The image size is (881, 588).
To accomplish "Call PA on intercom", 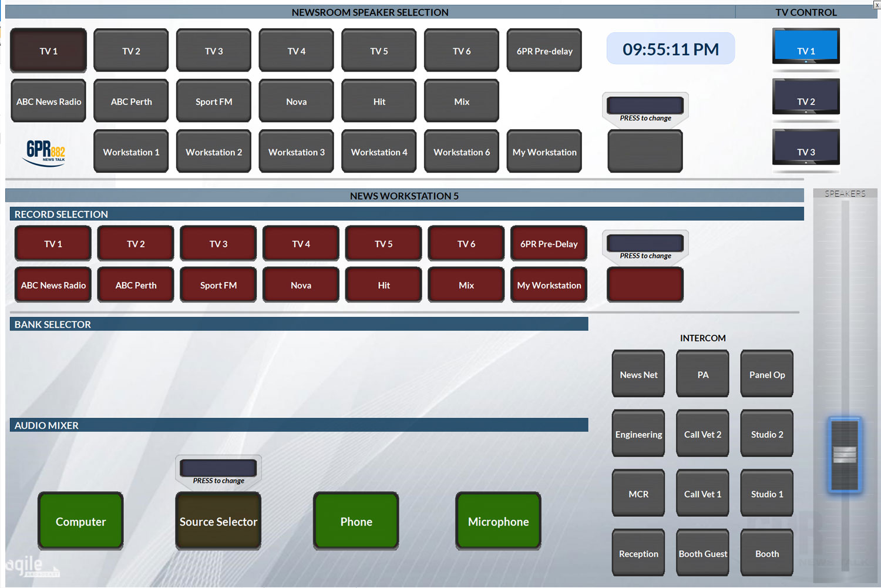I will [702, 374].
